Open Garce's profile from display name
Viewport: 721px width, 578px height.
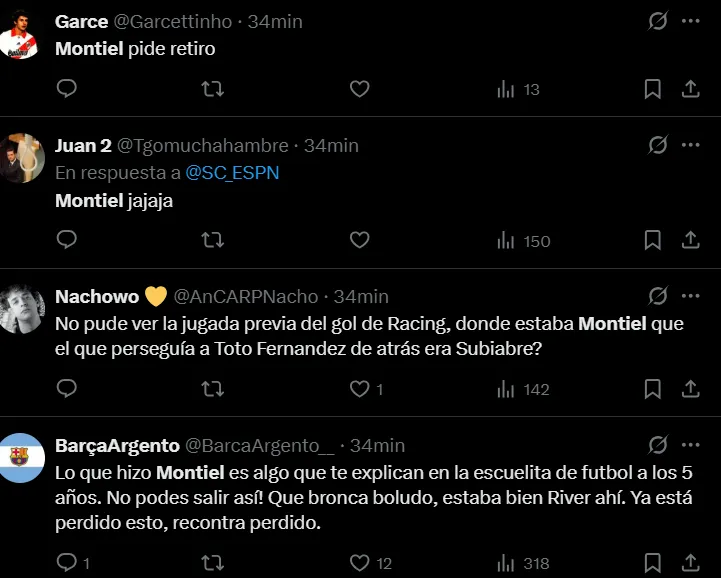click(x=82, y=21)
